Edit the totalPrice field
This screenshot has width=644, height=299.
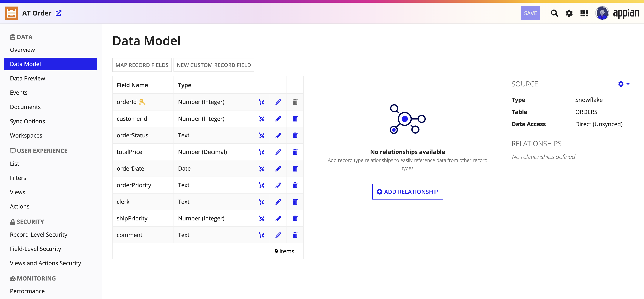click(278, 152)
